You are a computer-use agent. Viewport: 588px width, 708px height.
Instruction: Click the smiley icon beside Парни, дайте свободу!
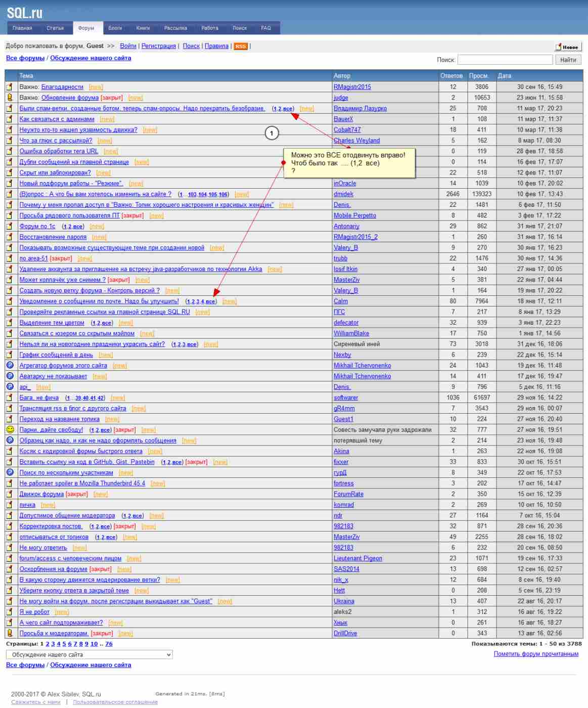[10, 429]
